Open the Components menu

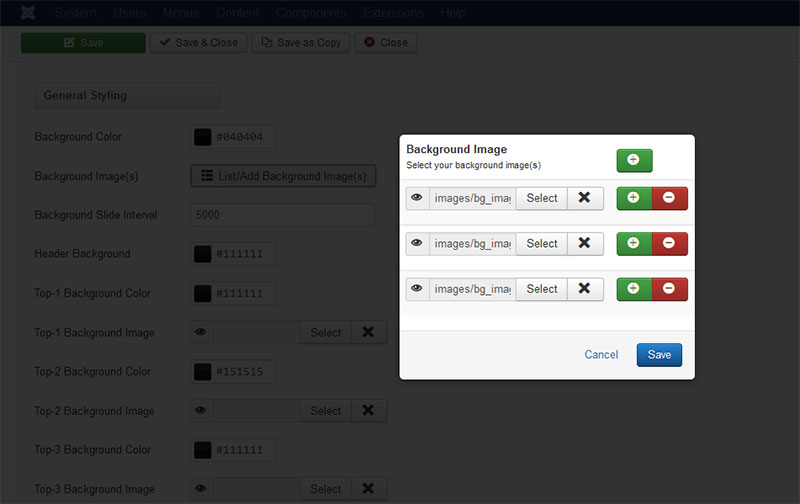click(311, 13)
